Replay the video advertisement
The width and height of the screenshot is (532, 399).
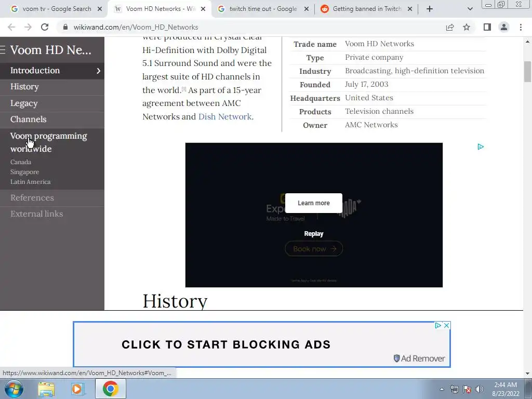[x=313, y=234]
